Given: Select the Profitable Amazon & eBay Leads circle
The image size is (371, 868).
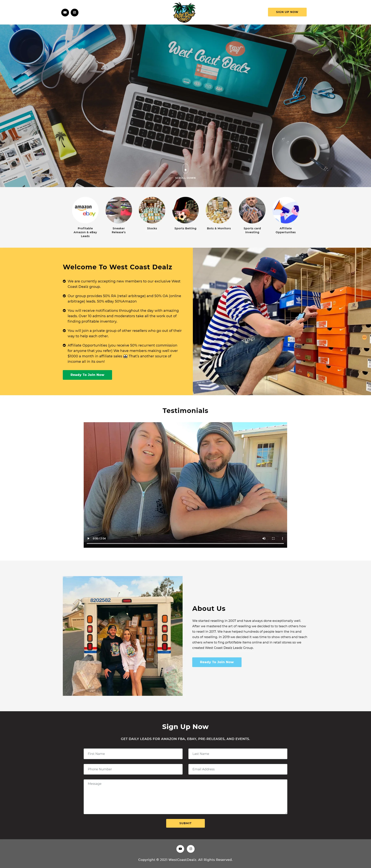Looking at the screenshot, I should [85, 210].
